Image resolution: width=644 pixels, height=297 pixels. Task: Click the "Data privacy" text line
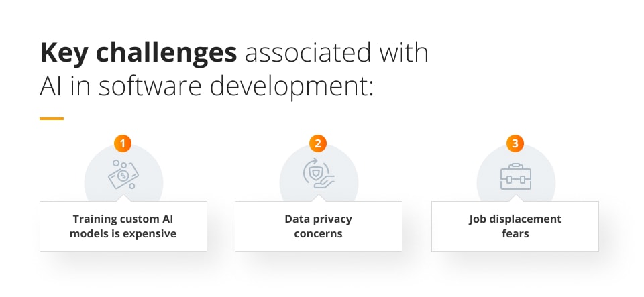[318, 219]
